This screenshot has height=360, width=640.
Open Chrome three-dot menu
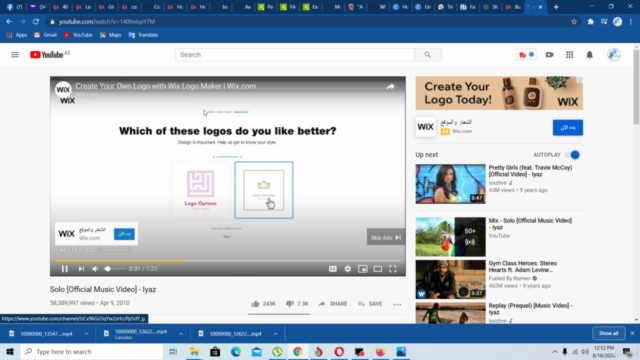tap(631, 22)
